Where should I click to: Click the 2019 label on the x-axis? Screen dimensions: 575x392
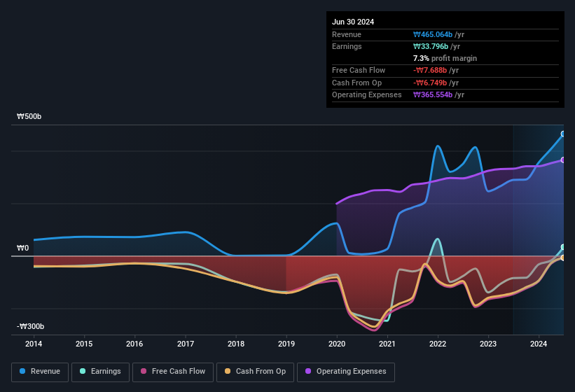286,344
